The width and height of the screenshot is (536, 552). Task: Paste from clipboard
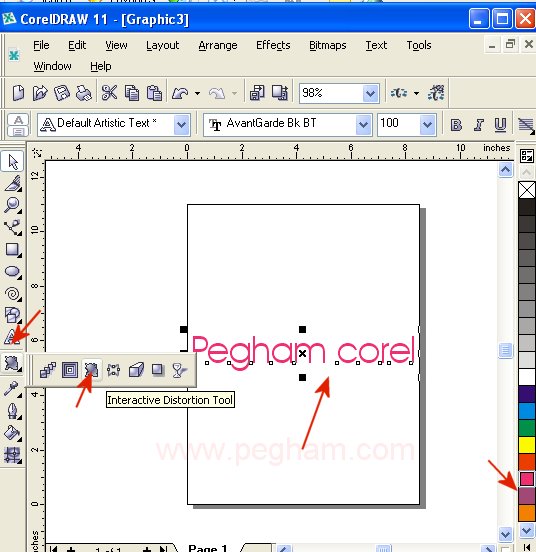coord(154,93)
